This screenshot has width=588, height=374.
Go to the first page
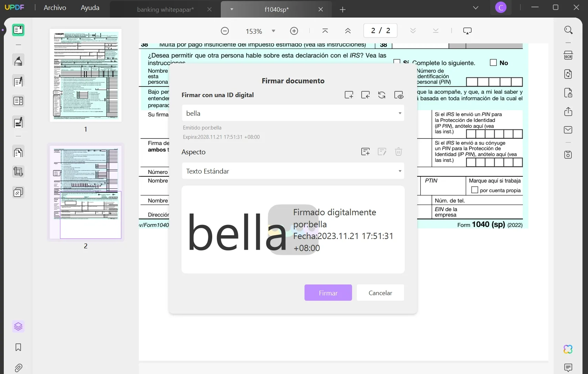coord(325,31)
